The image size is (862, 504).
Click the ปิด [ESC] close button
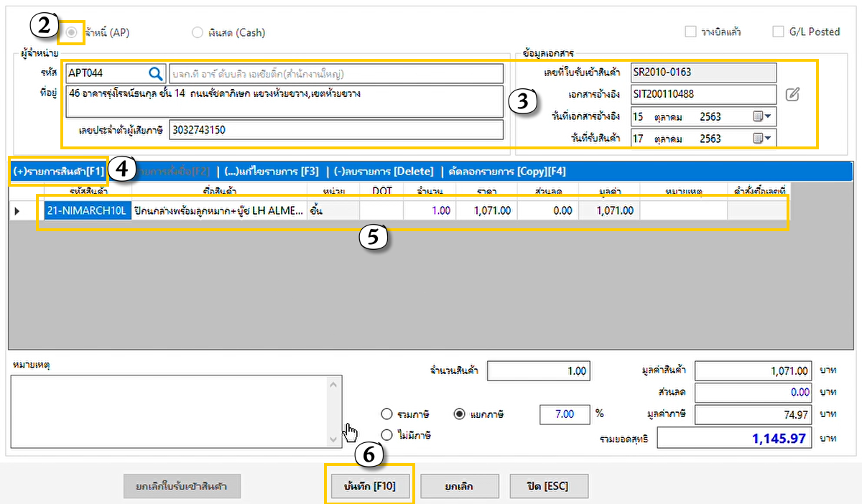tap(548, 486)
